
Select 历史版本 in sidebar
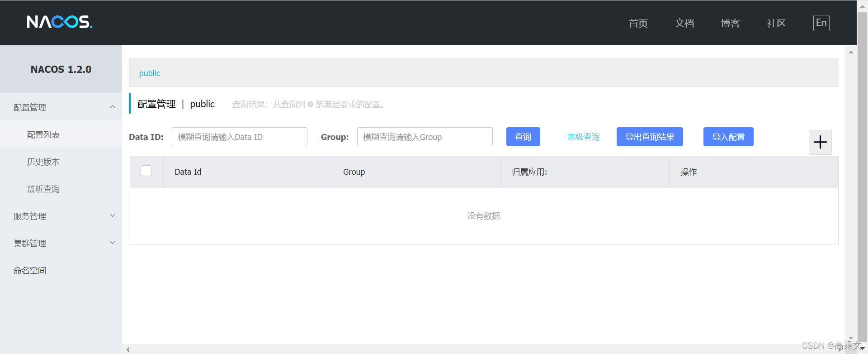point(61,162)
